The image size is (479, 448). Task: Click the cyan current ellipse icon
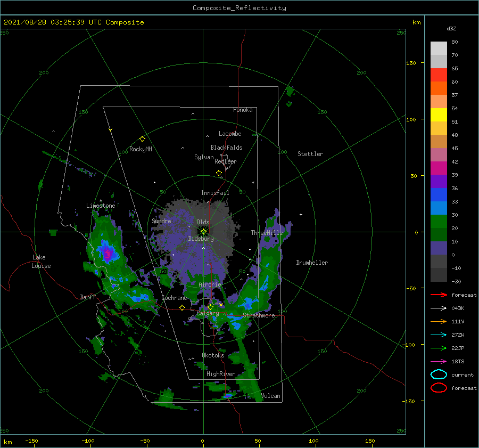click(x=439, y=374)
